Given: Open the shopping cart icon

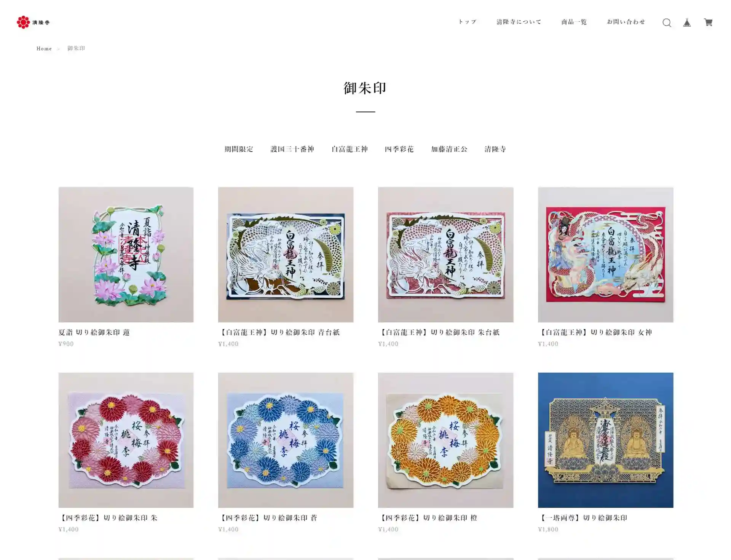Looking at the screenshot, I should 708,22.
